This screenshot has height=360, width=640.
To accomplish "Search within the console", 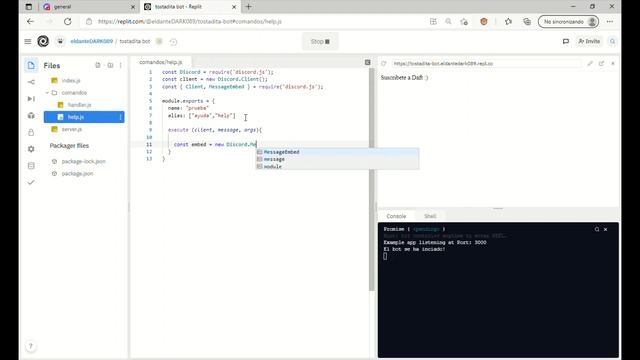I will [597, 229].
